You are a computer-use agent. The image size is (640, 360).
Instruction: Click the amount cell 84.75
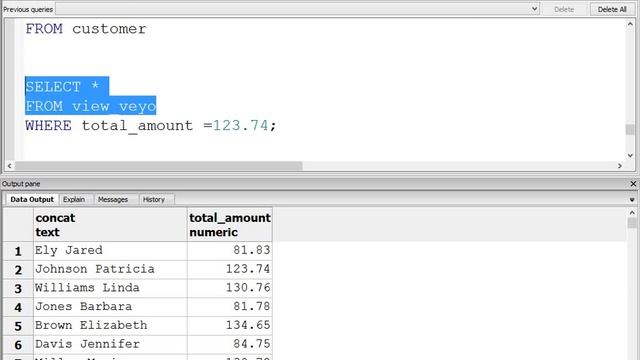[x=230, y=344]
